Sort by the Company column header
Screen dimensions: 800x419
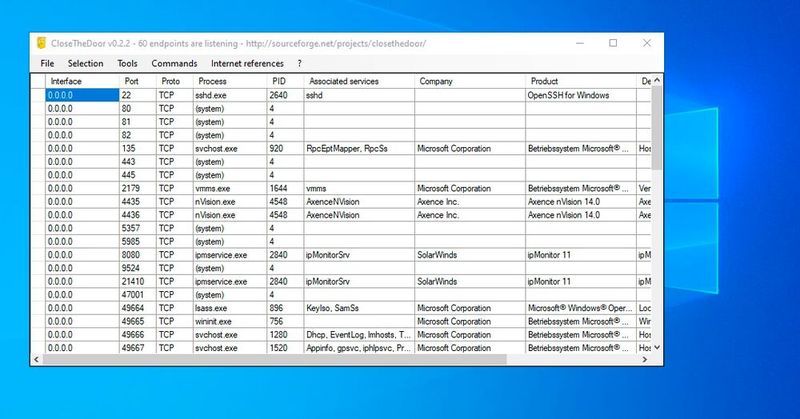pyautogui.click(x=470, y=81)
